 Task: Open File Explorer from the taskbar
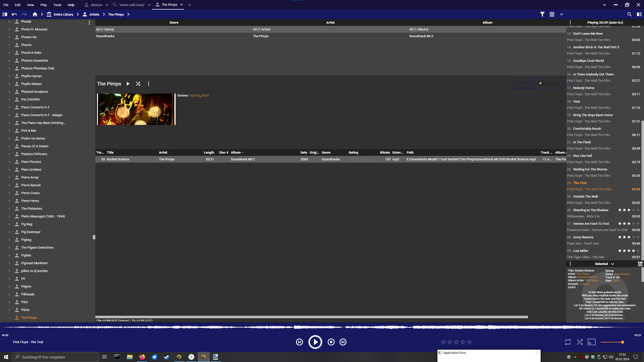pyautogui.click(x=130, y=357)
